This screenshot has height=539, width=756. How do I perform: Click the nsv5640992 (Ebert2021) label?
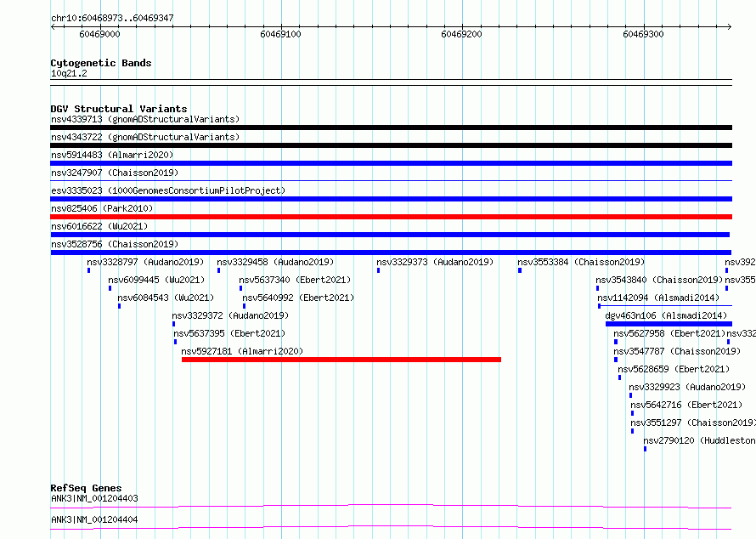pyautogui.click(x=298, y=298)
